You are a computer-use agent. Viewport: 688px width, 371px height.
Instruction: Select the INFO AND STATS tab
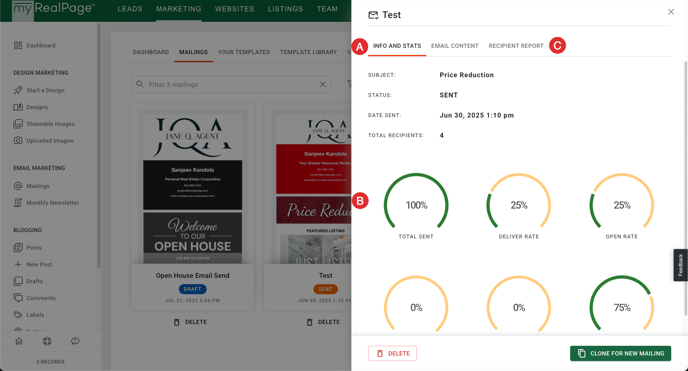(397, 46)
